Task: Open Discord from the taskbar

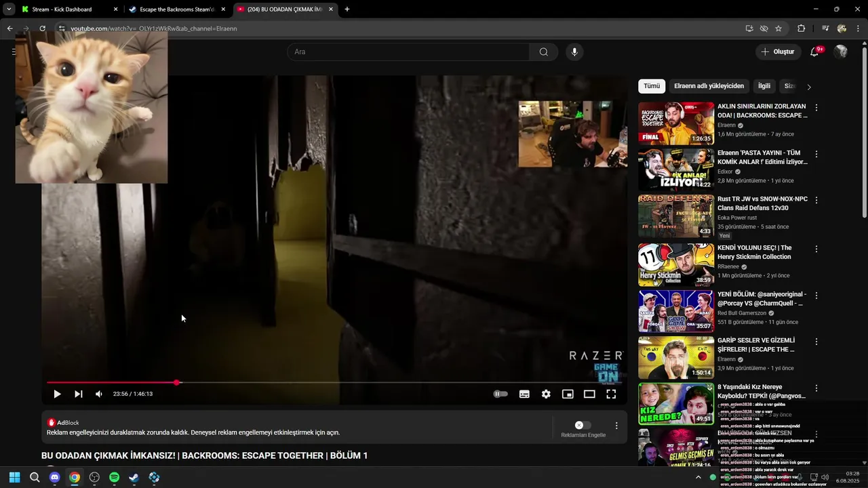Action: pyautogui.click(x=55, y=477)
